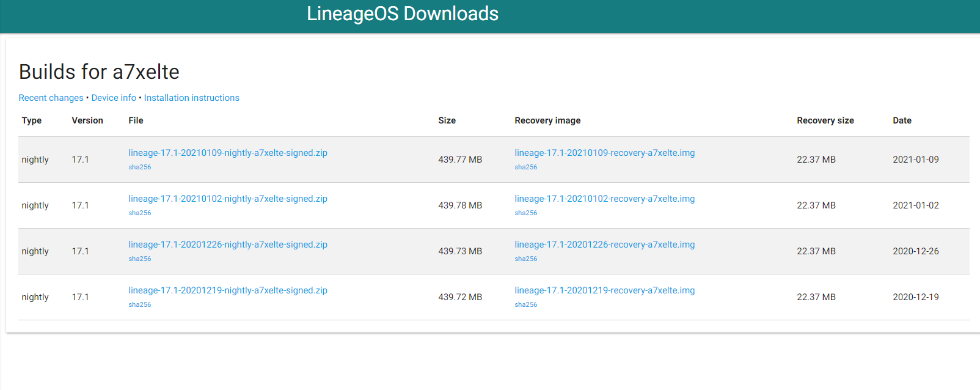
Task: Select the 2021-01-09 date cell
Action: click(x=916, y=160)
